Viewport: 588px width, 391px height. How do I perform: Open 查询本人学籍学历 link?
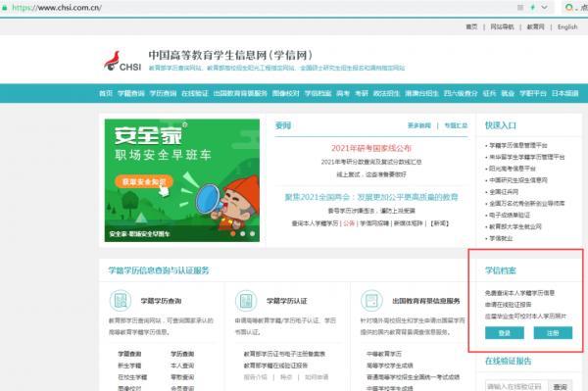coord(315,223)
